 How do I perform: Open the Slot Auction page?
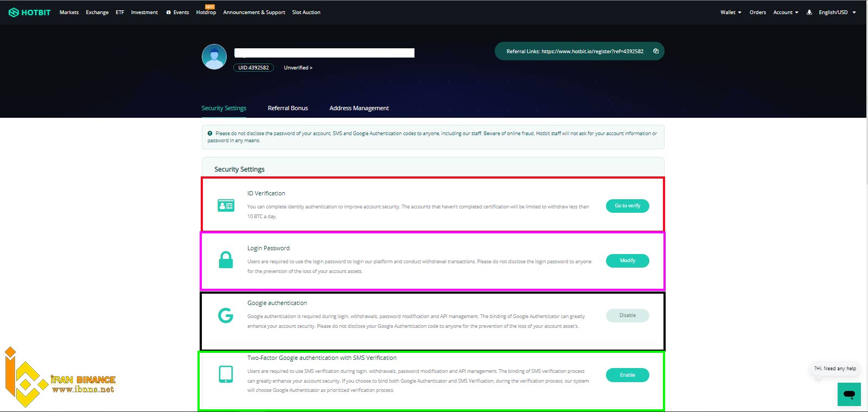(306, 12)
